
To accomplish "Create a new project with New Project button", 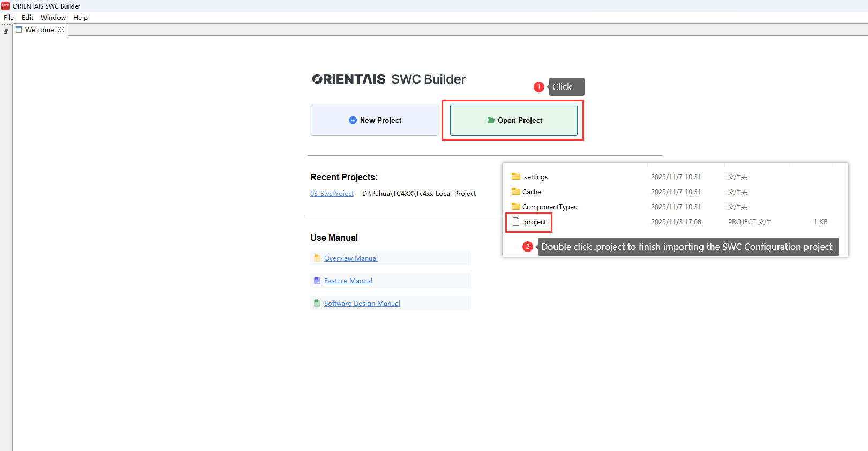I will (x=375, y=120).
